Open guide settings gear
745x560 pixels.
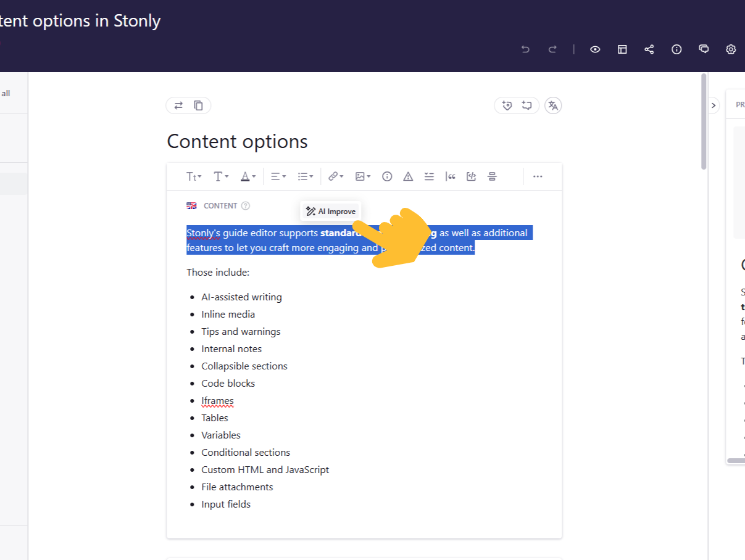point(731,49)
